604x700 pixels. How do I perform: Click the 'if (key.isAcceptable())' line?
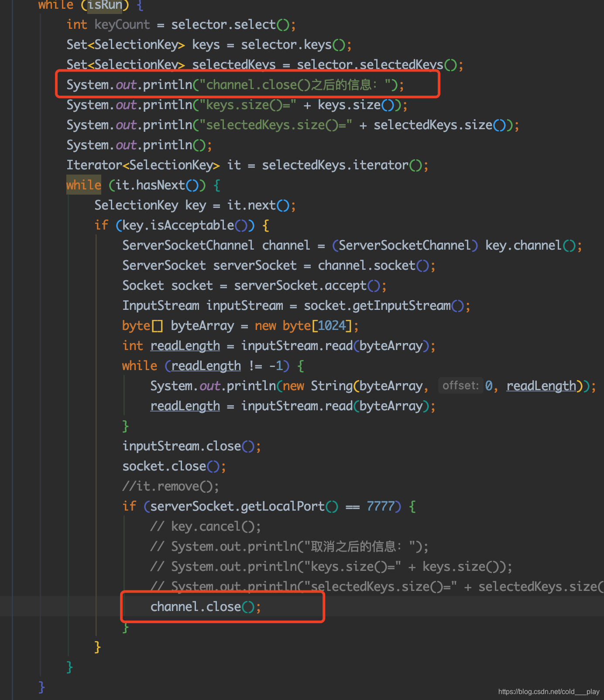(x=182, y=226)
